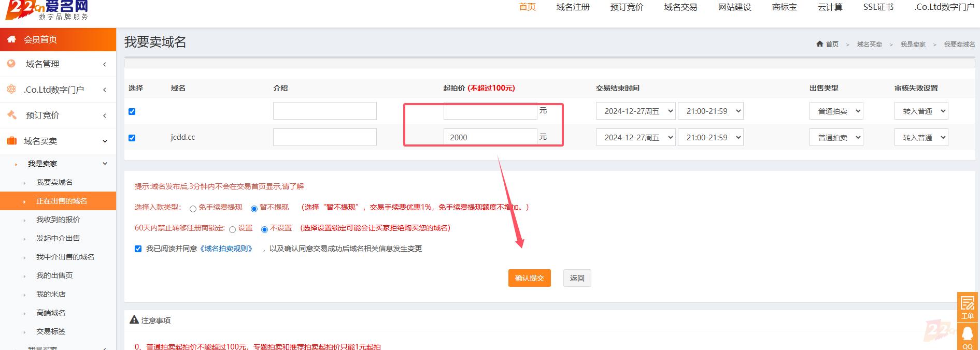The width and height of the screenshot is (980, 350).
Task: Open 网站建设 in top navigation
Action: [x=734, y=7]
